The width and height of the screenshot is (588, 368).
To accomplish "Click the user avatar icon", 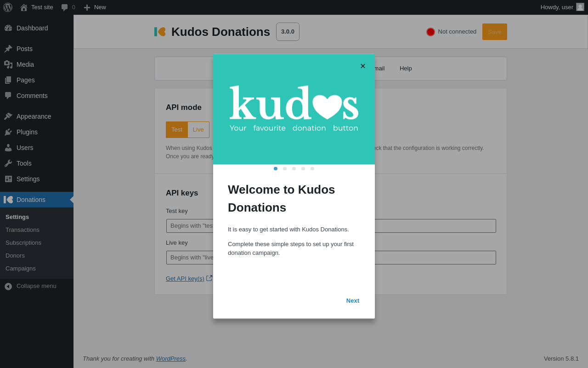I will [x=580, y=7].
